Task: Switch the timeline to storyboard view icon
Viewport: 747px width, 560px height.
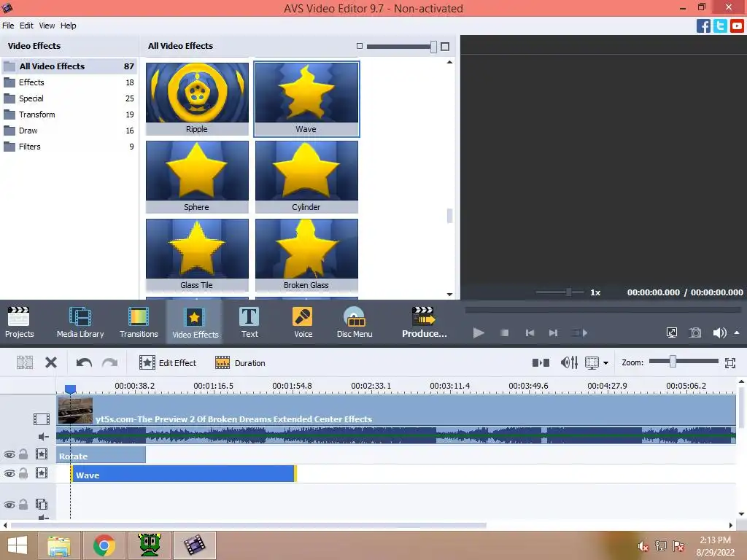Action: coord(541,363)
